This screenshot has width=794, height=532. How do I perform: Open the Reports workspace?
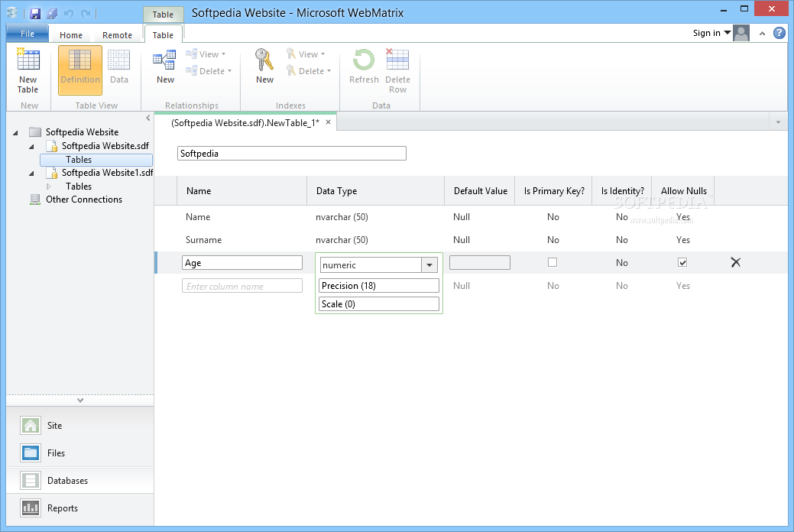[x=80, y=508]
